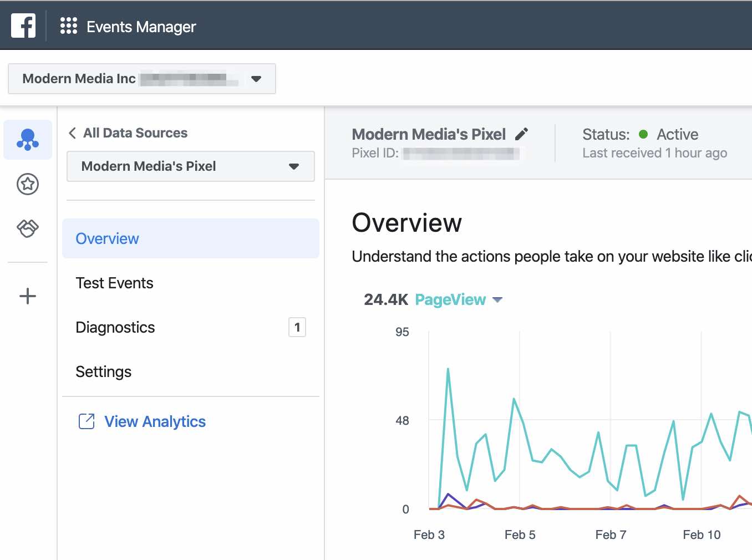752x560 pixels.
Task: Click the 48 y-axis value
Action: (x=402, y=421)
